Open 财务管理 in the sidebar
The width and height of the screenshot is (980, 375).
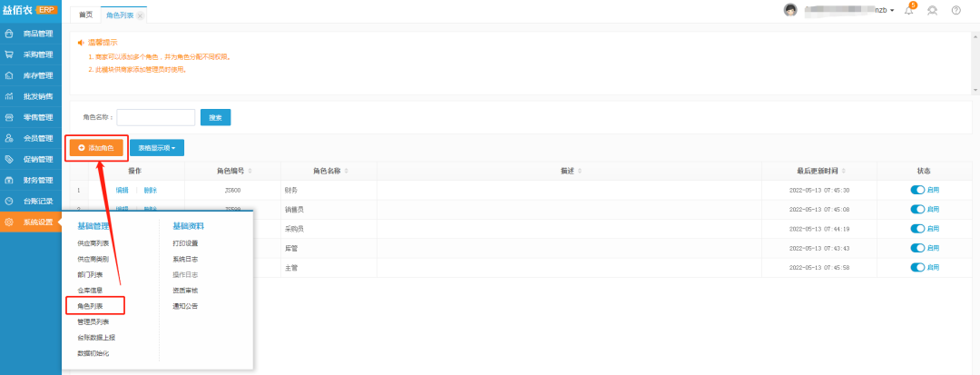pyautogui.click(x=37, y=180)
